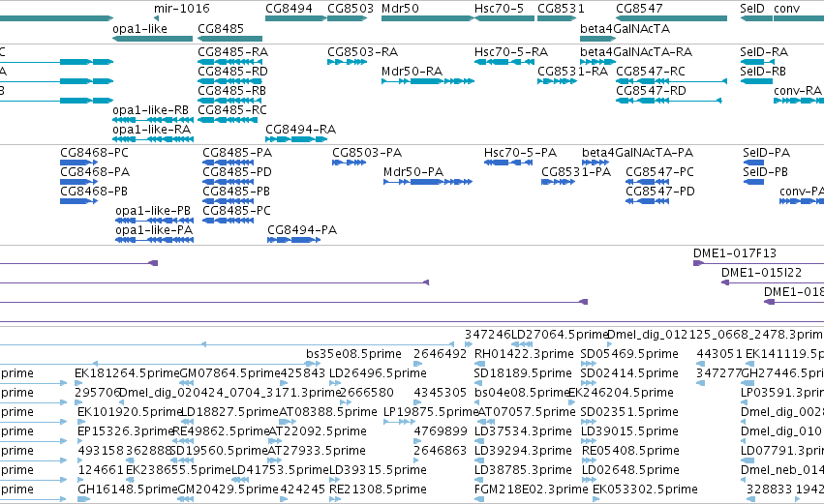Click the opa1-like-RB transcript label
This screenshot has height=504, width=824.
150,110
